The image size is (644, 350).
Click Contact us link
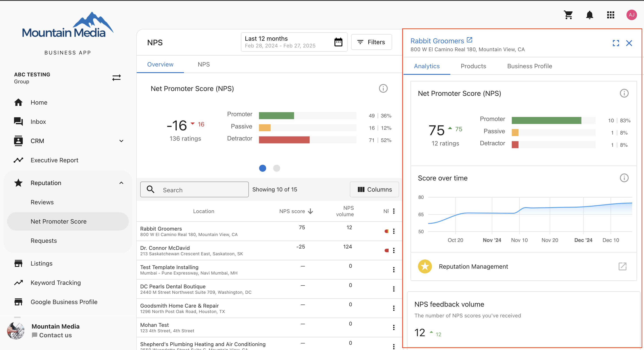click(52, 335)
